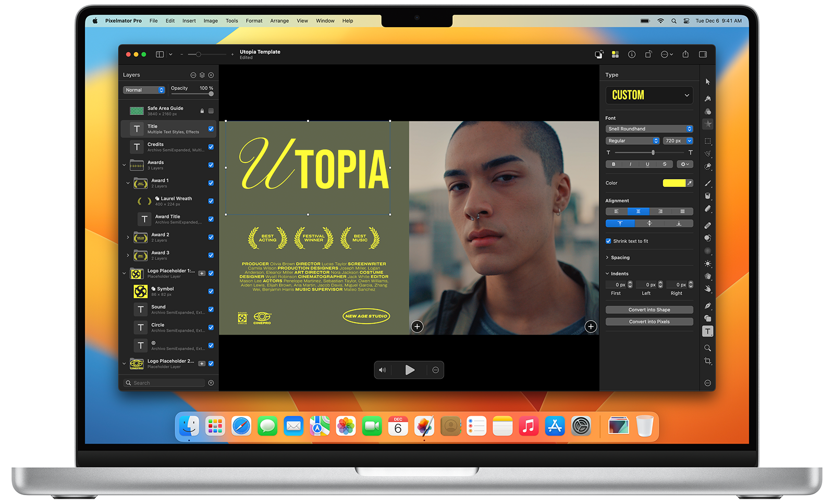Click the layers stack icon in Layers header
Image resolution: width=834 pixels, height=504 pixels.
[202, 75]
